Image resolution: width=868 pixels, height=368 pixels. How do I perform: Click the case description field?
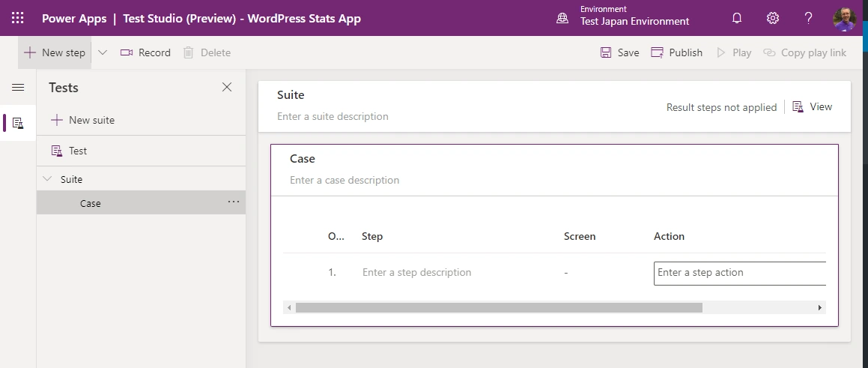345,180
